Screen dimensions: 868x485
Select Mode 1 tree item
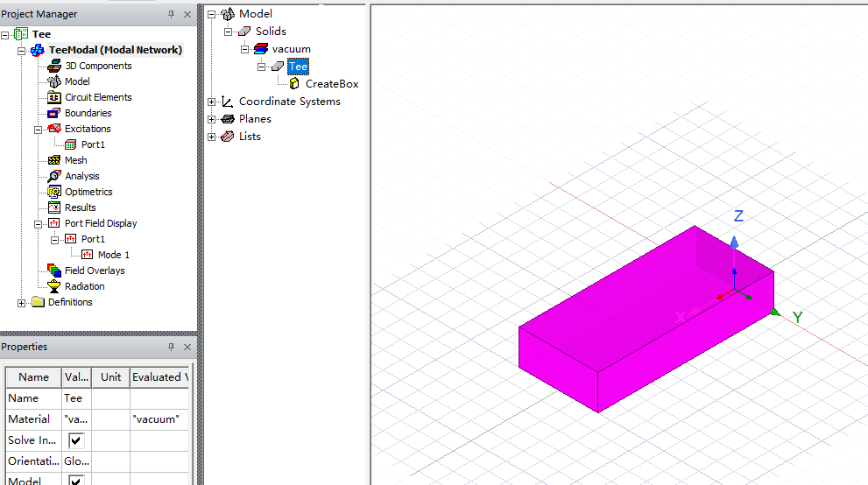(114, 255)
